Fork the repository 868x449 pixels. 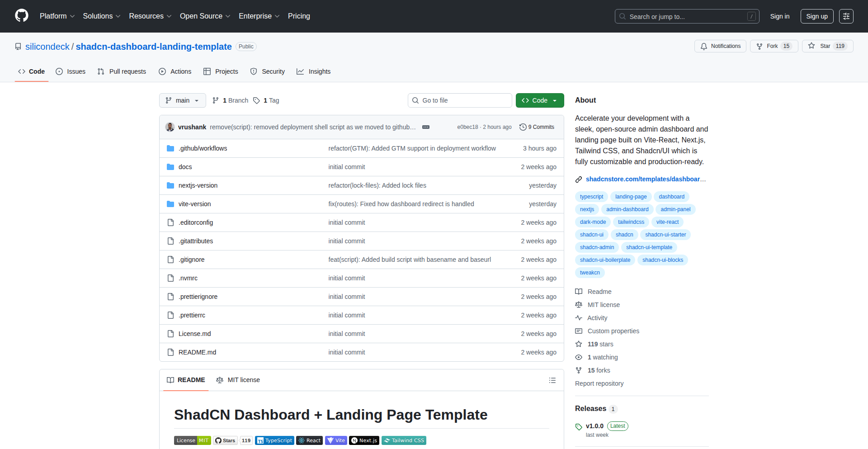774,46
